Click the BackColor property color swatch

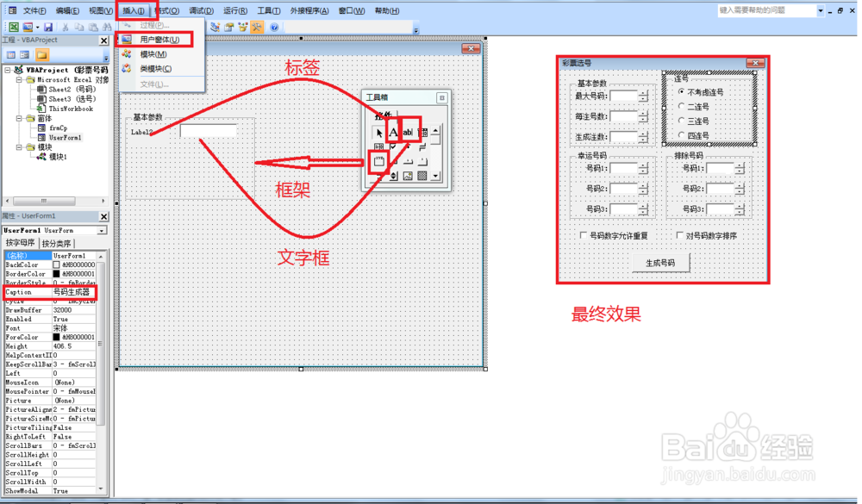[x=56, y=264]
